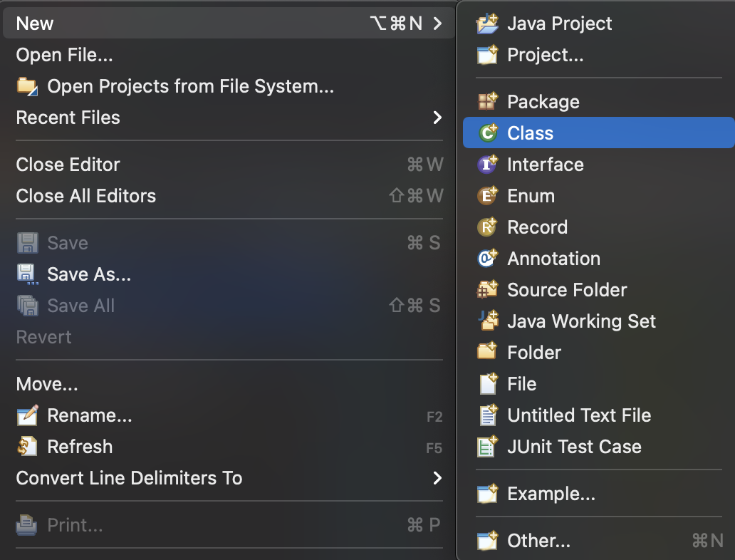
Task: Click Save As... menu option
Action: [x=89, y=274]
